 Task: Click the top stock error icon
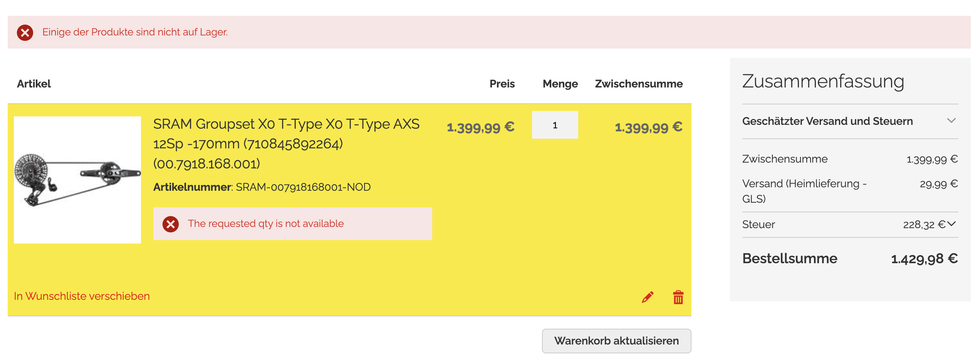[25, 32]
